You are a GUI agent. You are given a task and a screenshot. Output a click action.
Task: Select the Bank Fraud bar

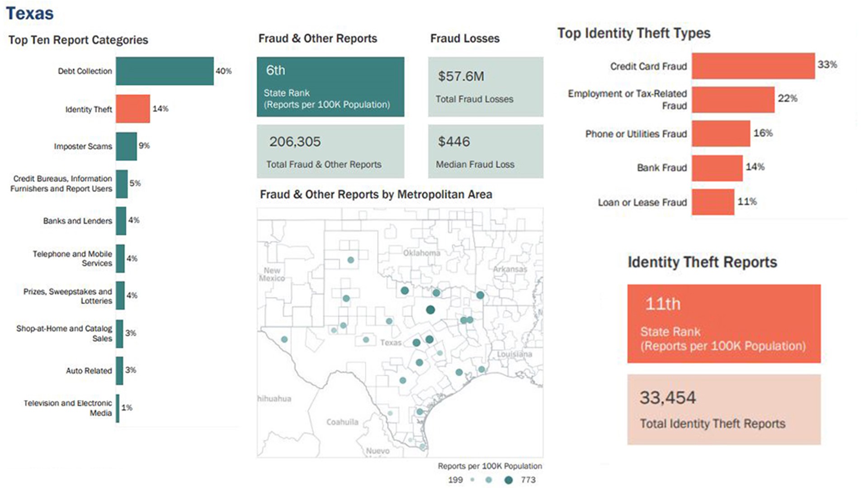[x=717, y=168]
